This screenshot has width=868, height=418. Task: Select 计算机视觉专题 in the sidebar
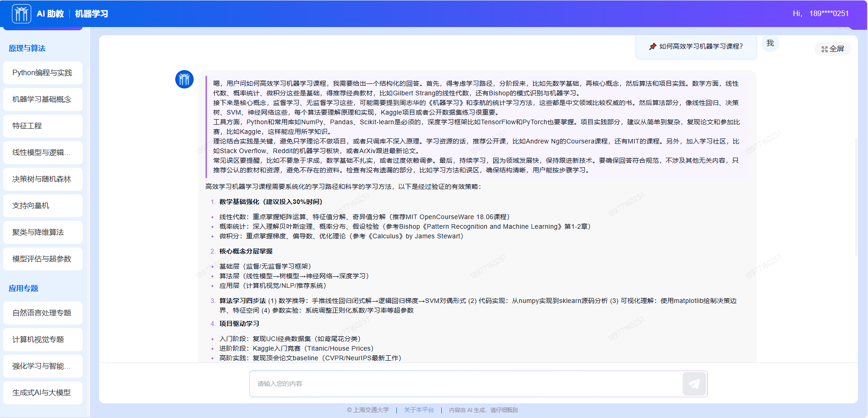(x=43, y=340)
